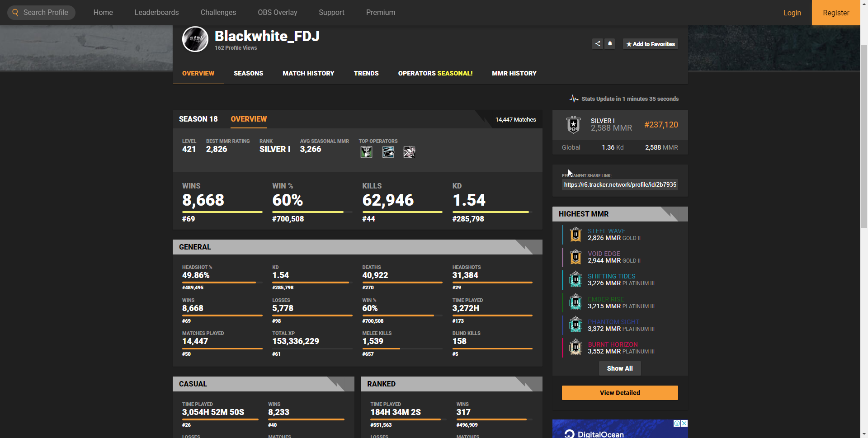This screenshot has height=438, width=868.
Task: Click the second top operator icon
Action: click(x=388, y=152)
